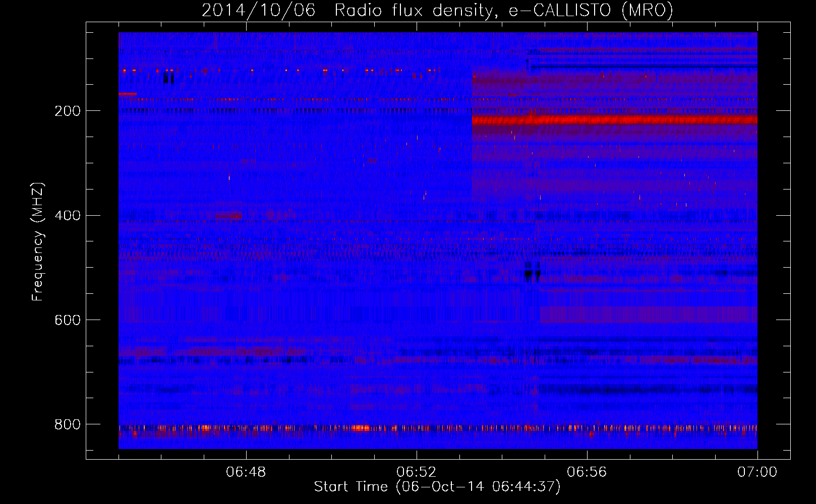Screen dimensions: 816x504
Task: Click the '07:00' time tick label
Action: click(757, 472)
